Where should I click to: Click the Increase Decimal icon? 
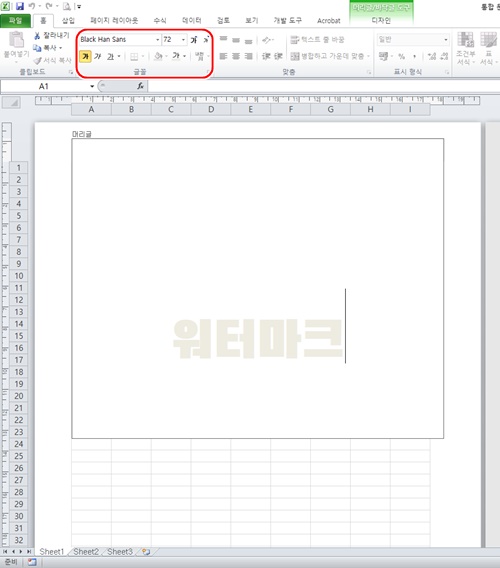pos(432,56)
